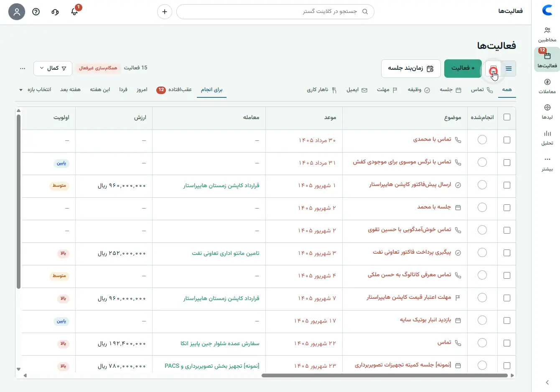Mark پیگیری پرداخت فاکتور تعاونی نفت done
The height and width of the screenshot is (392, 560).
(x=482, y=253)
